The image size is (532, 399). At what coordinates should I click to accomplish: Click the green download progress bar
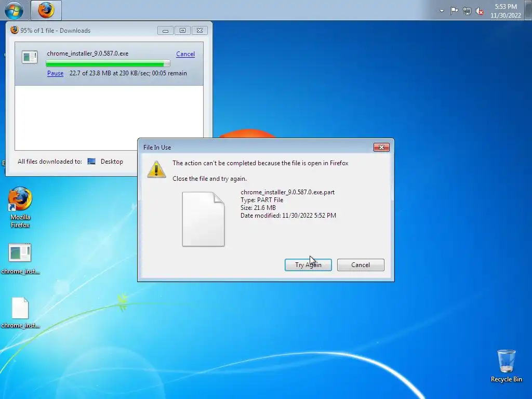click(x=108, y=63)
